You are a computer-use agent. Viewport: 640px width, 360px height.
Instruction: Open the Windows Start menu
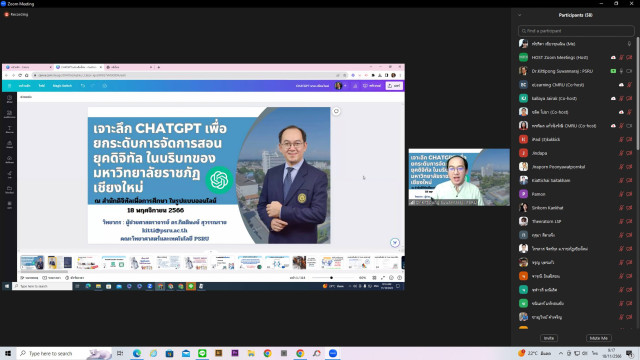point(8,353)
